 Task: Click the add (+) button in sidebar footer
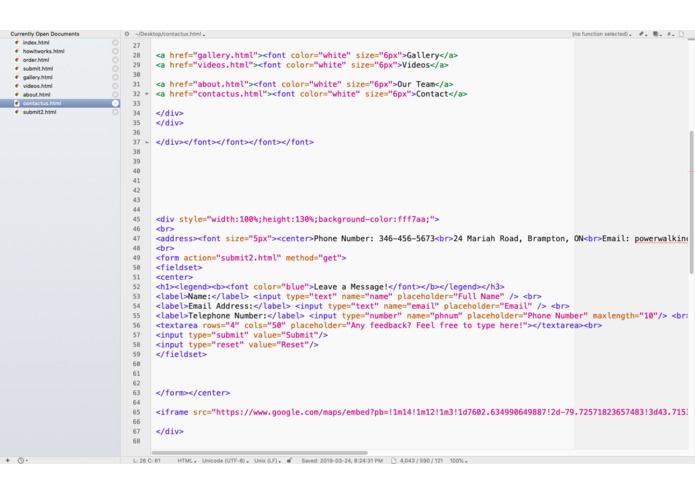pos(8,460)
